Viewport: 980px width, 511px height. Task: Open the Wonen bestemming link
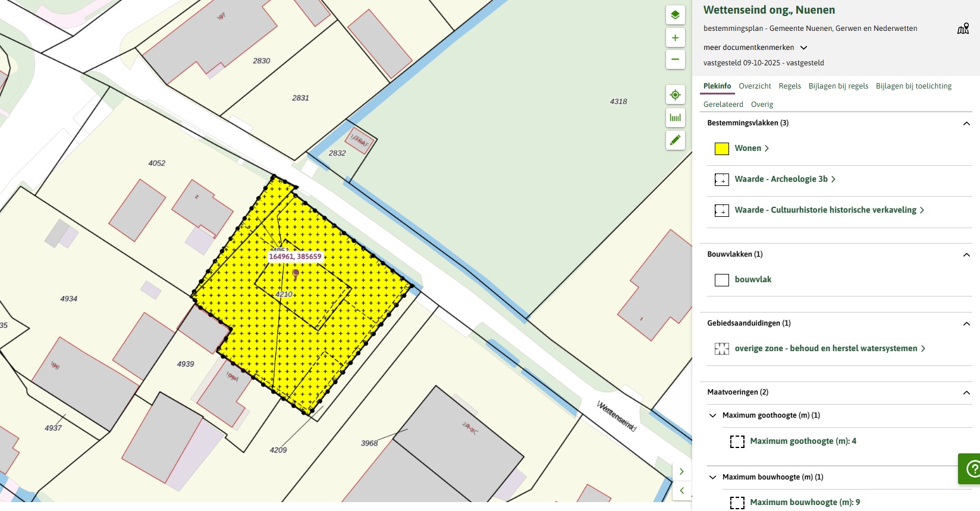tap(752, 149)
